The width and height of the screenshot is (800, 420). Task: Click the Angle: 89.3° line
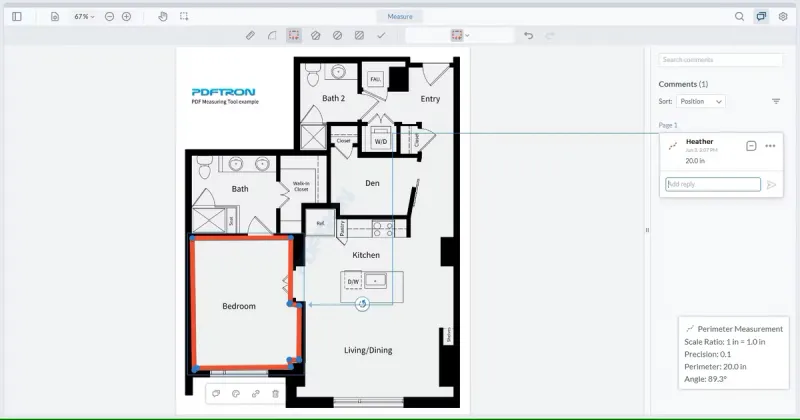coord(706,379)
